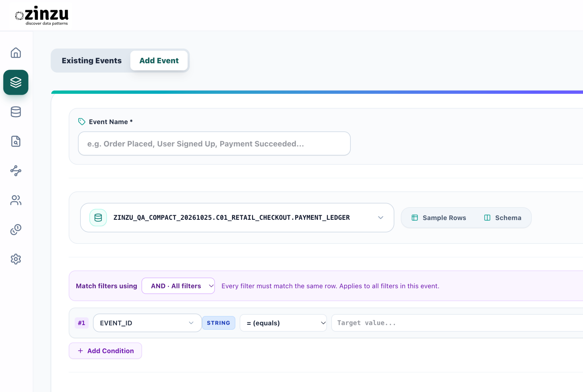Open the PAYMENT_LEDGER table dropdown
The image size is (583, 392).
(x=237, y=217)
